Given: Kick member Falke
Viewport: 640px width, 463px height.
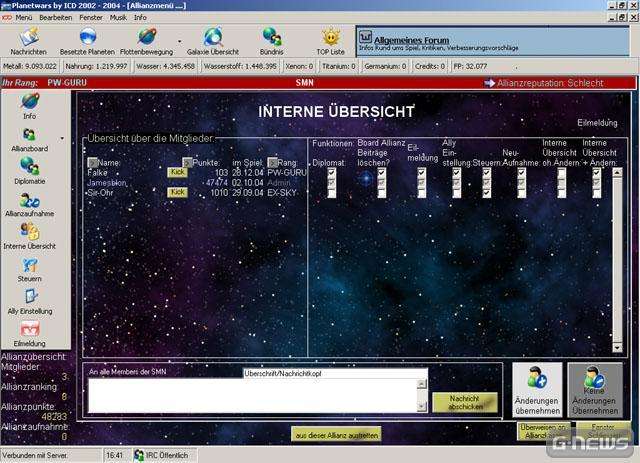Looking at the screenshot, I should click(178, 172).
